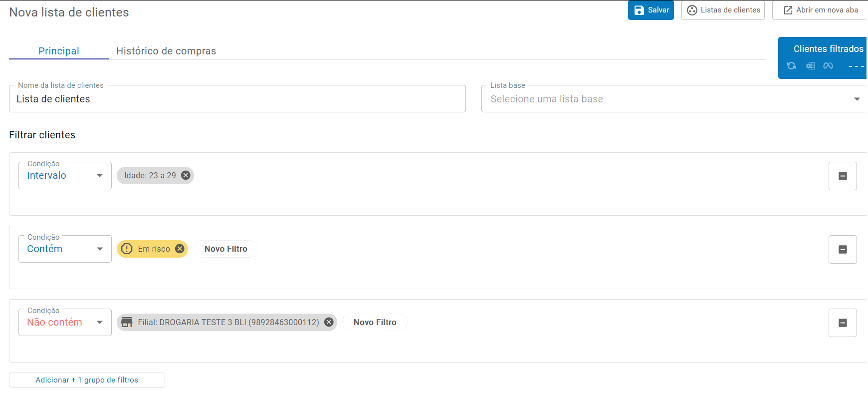The width and height of the screenshot is (868, 395).
Task: Remove the Intervalo filter group with minus button
Action: tap(843, 176)
